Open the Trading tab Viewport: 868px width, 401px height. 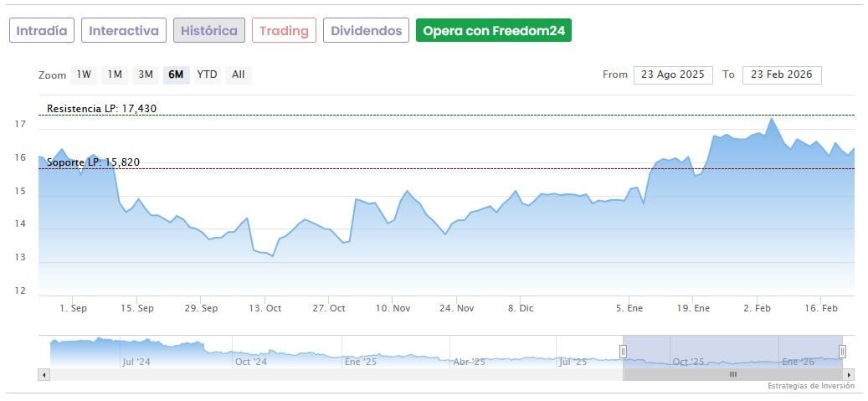(x=284, y=31)
